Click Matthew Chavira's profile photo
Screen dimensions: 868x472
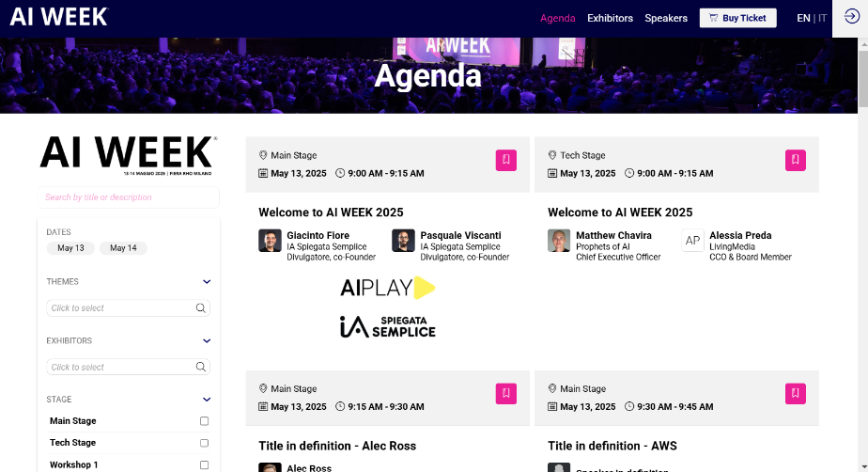[559, 241]
